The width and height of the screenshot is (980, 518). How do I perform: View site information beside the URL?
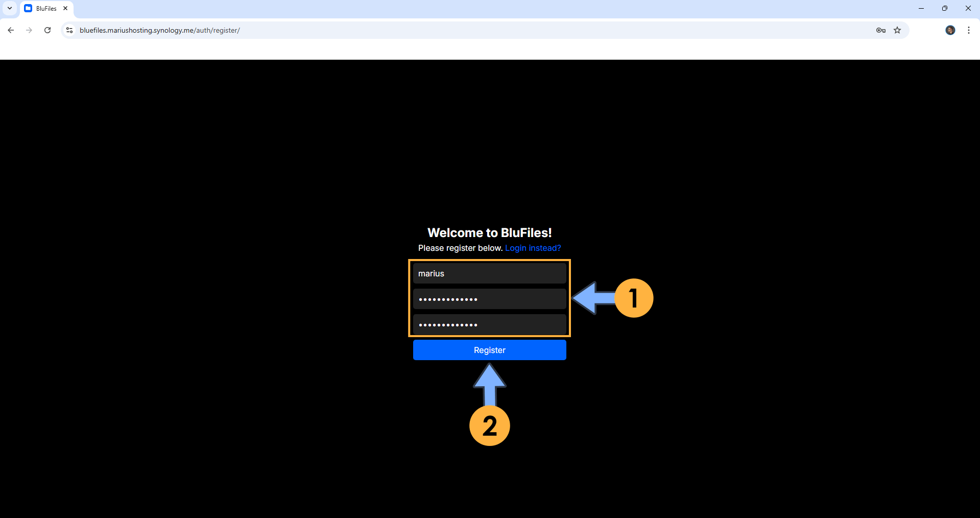[70, 30]
